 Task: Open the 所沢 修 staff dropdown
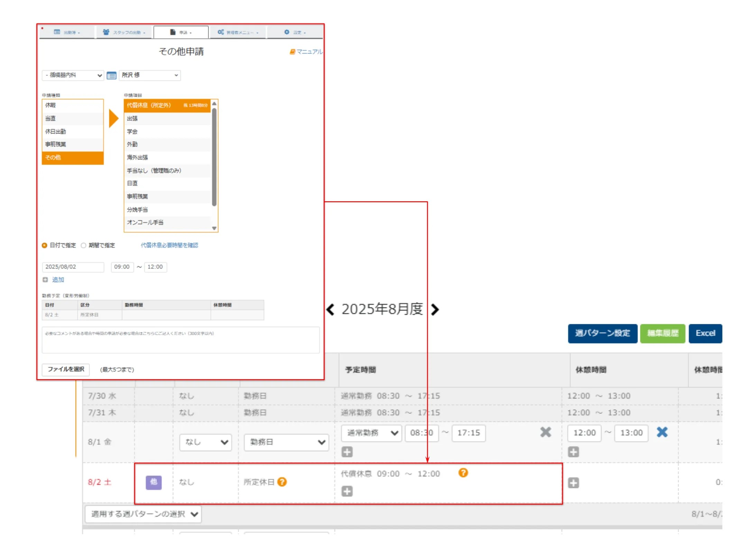tap(149, 75)
